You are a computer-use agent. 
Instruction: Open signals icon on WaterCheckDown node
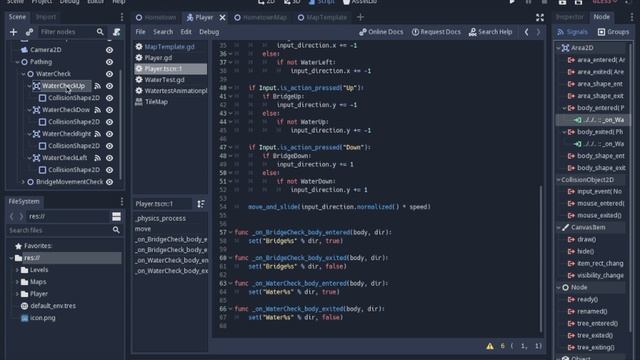(x=98, y=110)
